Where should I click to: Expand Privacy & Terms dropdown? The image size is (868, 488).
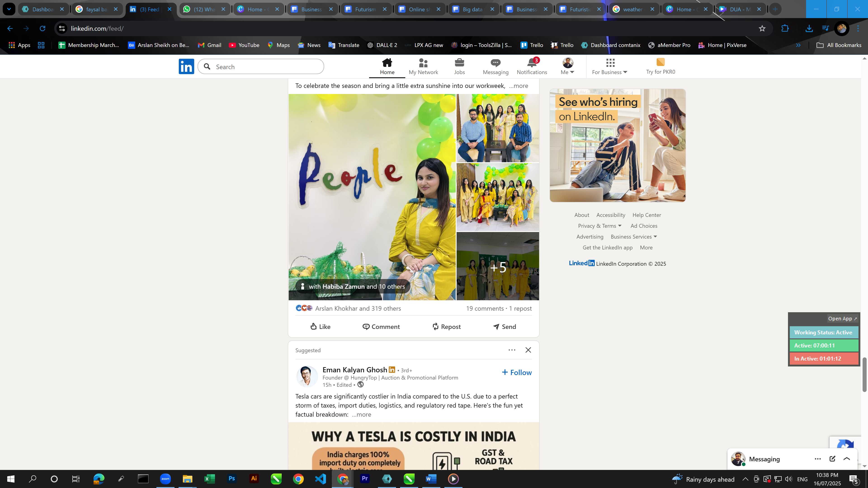point(600,226)
